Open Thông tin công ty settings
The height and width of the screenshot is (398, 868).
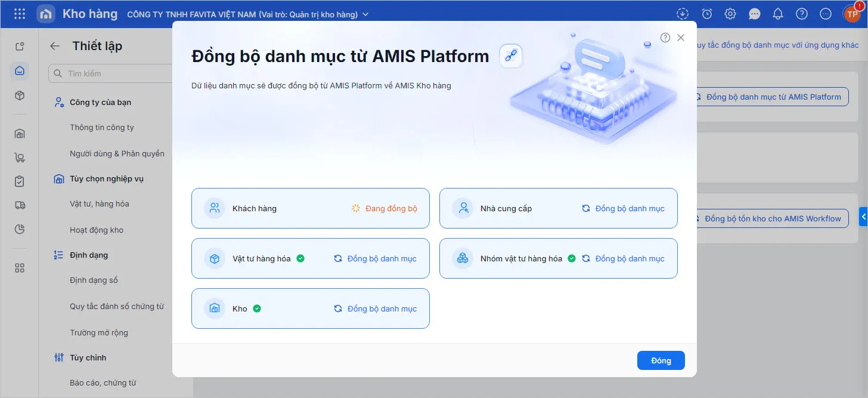(x=102, y=127)
